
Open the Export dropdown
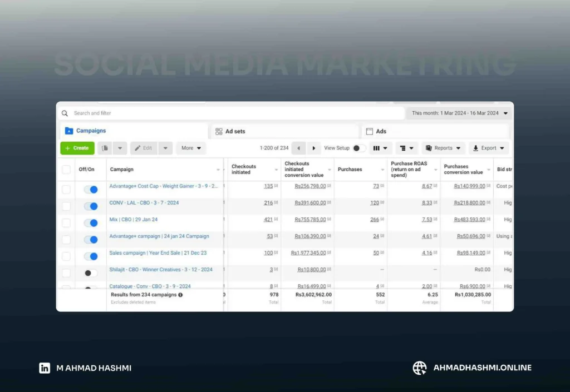tap(488, 148)
